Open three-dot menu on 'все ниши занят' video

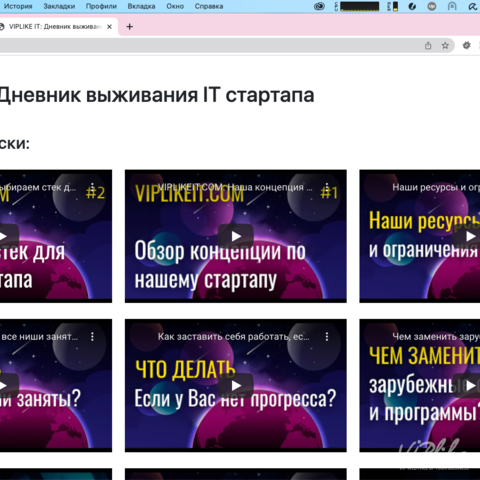[92, 336]
